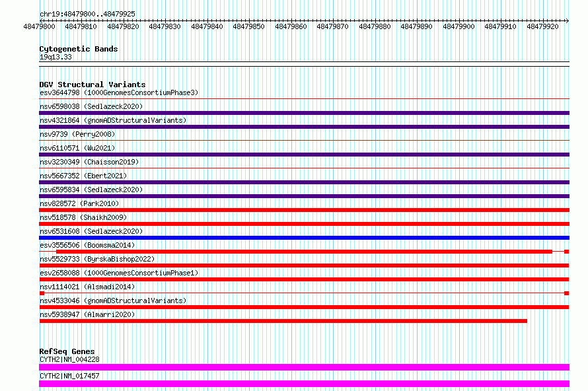The width and height of the screenshot is (588, 391).
Task: Click ruler position 48479900
Action: coord(459,26)
